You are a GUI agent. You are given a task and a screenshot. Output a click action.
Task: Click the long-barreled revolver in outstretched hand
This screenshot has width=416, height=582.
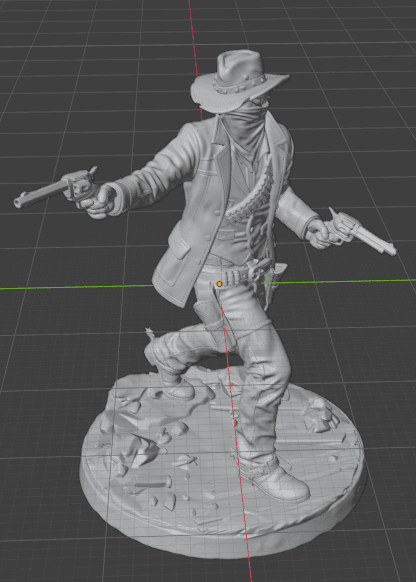coord(56,189)
